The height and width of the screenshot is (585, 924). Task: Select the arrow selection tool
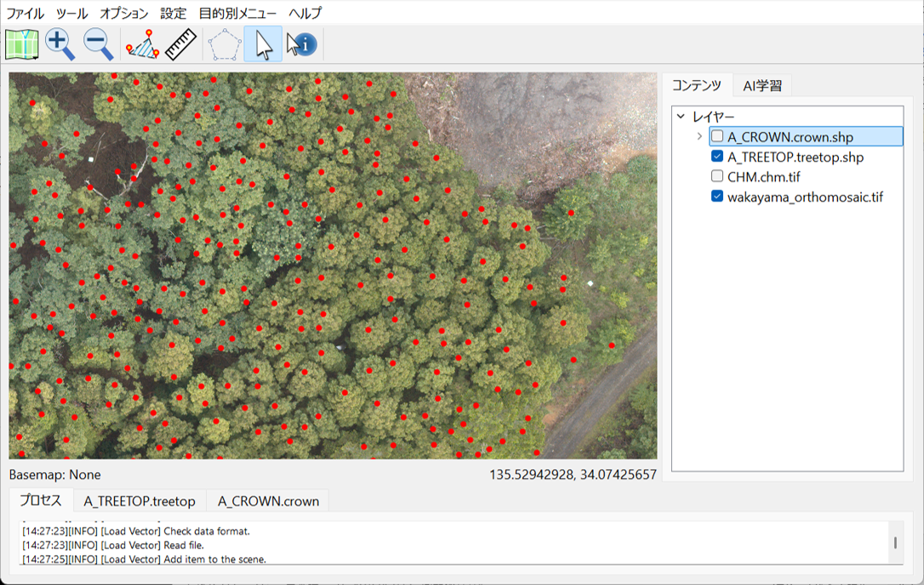coord(262,44)
